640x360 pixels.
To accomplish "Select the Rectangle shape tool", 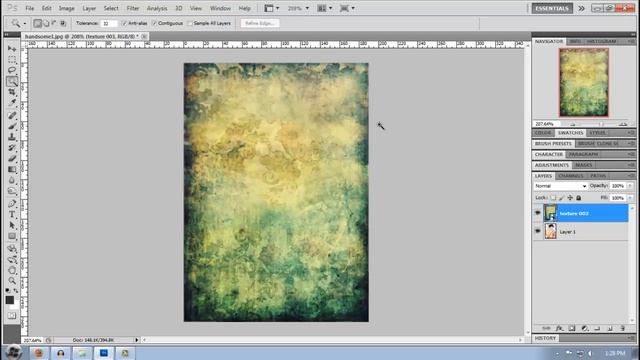I will 12,236.
